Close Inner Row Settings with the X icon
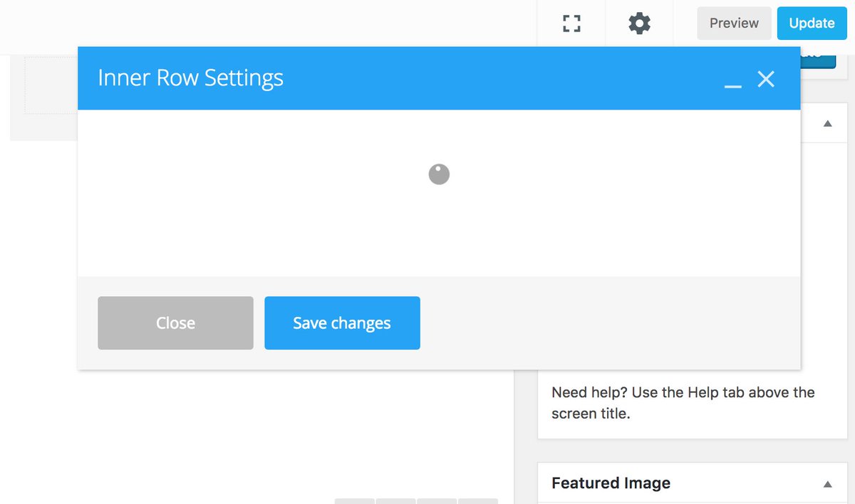Screen dimensions: 855x504 766,78
